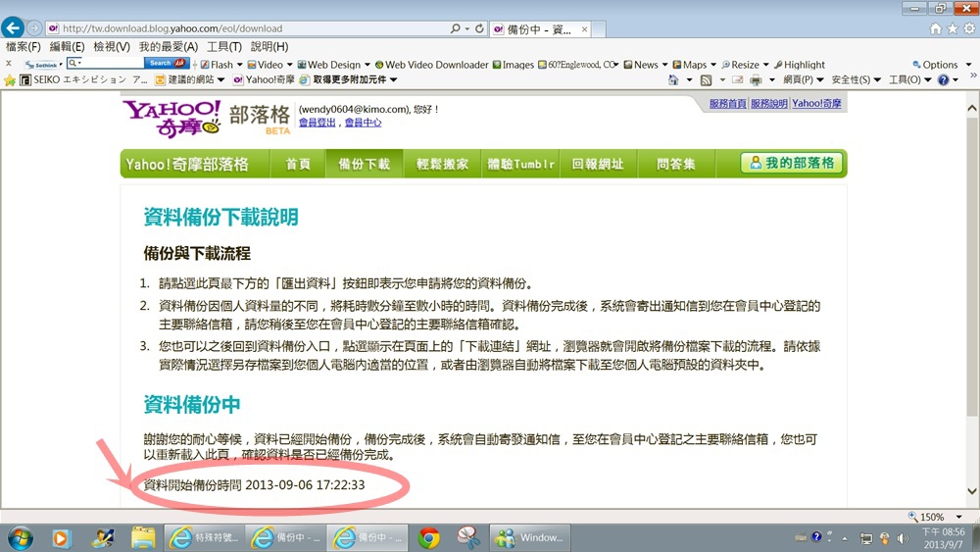Screen dimensions: 980x552
Task: Click the Images toolbar item
Action: (x=514, y=65)
